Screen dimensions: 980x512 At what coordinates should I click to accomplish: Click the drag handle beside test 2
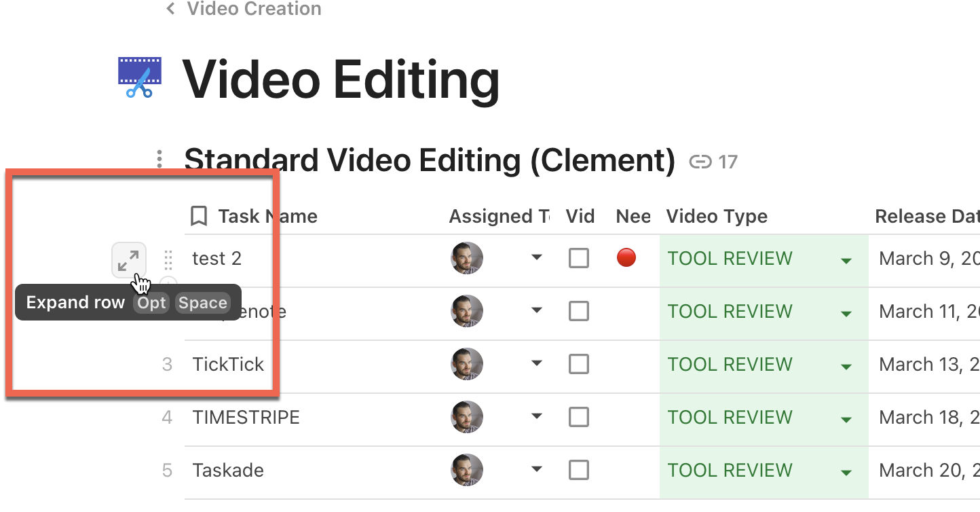(x=168, y=259)
